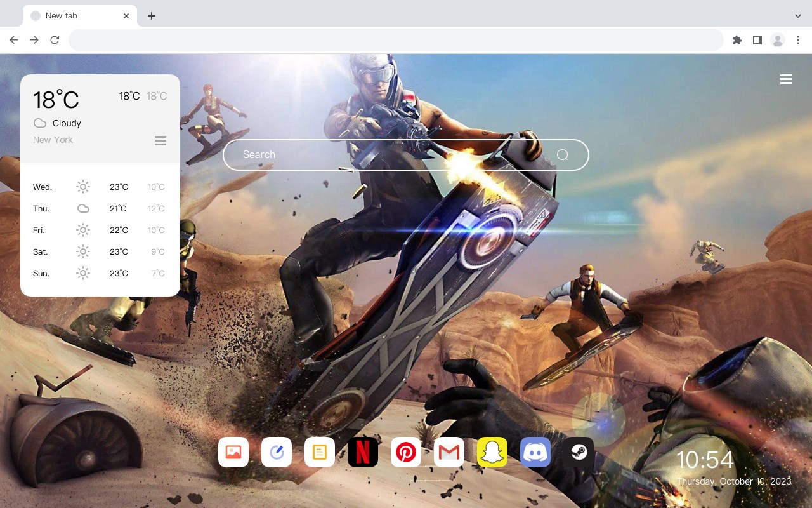Image resolution: width=812 pixels, height=508 pixels.
Task: Open a new tab with plus button
Action: tap(151, 16)
